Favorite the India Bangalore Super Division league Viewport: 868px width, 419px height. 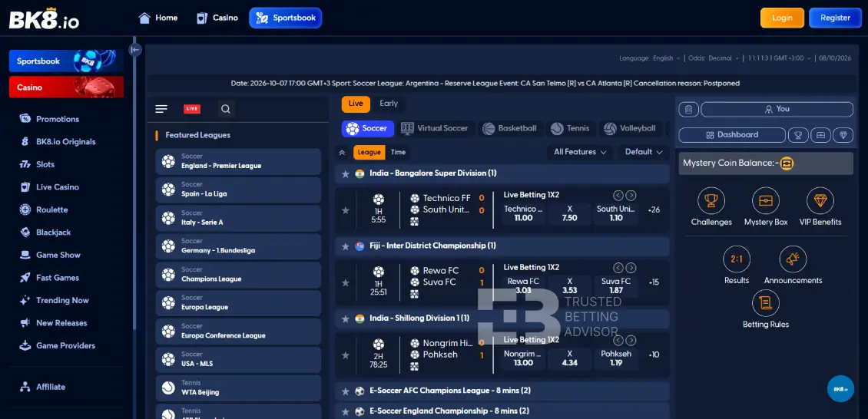pos(346,174)
